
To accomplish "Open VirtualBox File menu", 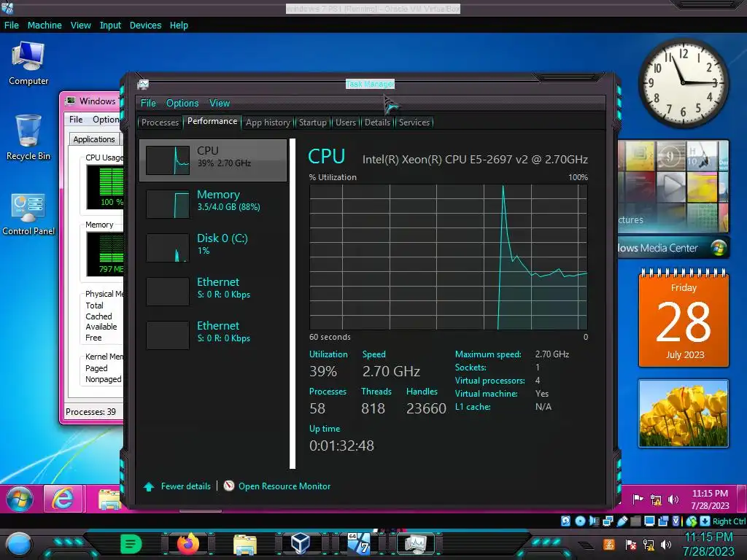I will [x=12, y=26].
